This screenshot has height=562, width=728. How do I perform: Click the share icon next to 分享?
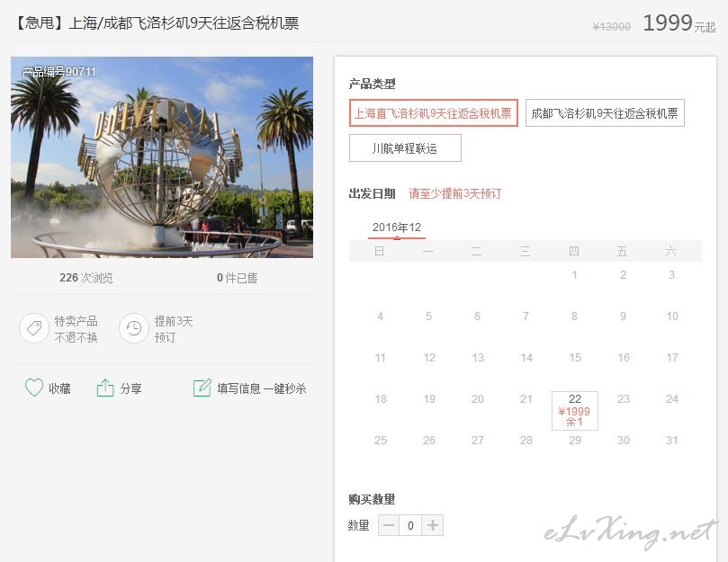(x=105, y=388)
